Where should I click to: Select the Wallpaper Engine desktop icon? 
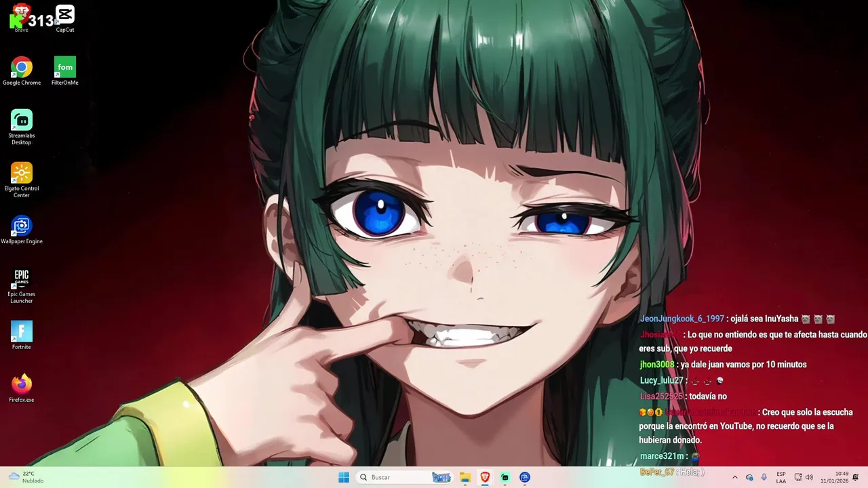22,230
